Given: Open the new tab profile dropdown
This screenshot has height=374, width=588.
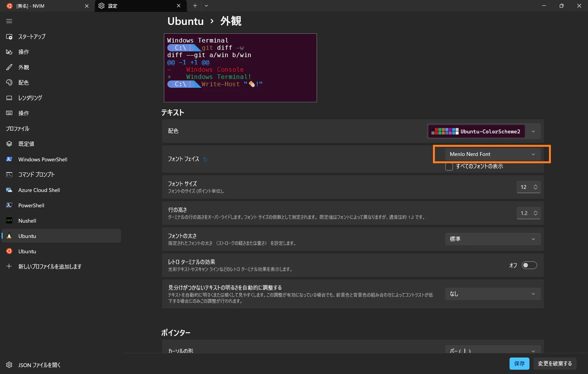Looking at the screenshot, I should pos(206,6).
